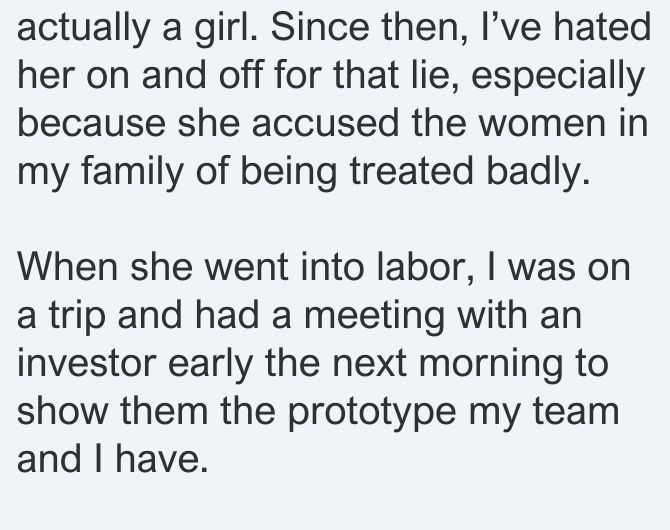This screenshot has width=670, height=530.
Task: Click the word "treated"
Action: point(411,171)
